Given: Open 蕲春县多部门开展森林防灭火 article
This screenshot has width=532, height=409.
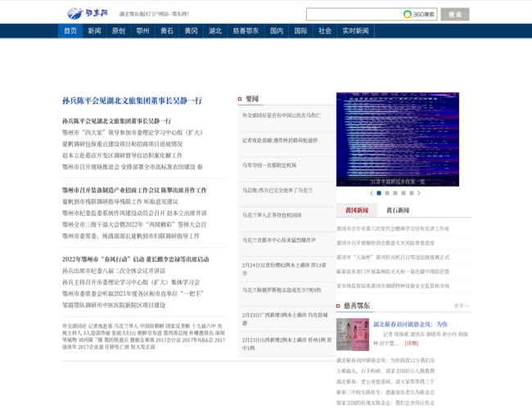Looking at the screenshot, I should point(393,272).
